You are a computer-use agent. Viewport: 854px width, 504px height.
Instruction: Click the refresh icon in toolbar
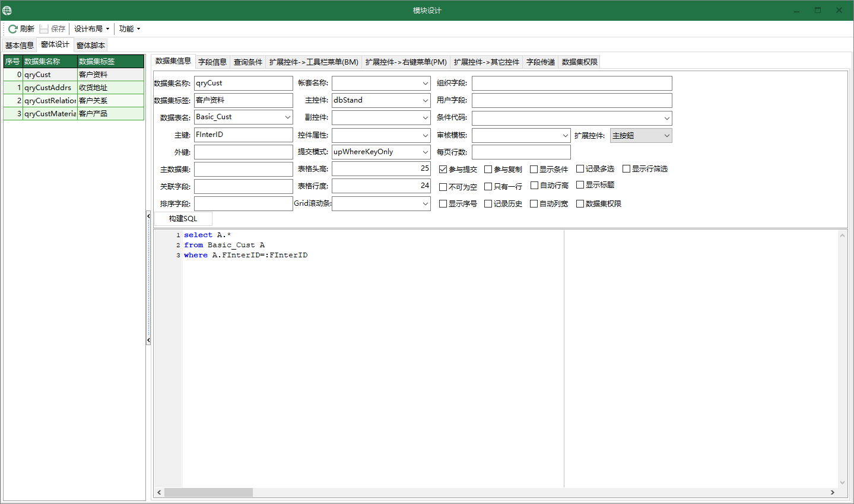12,28
